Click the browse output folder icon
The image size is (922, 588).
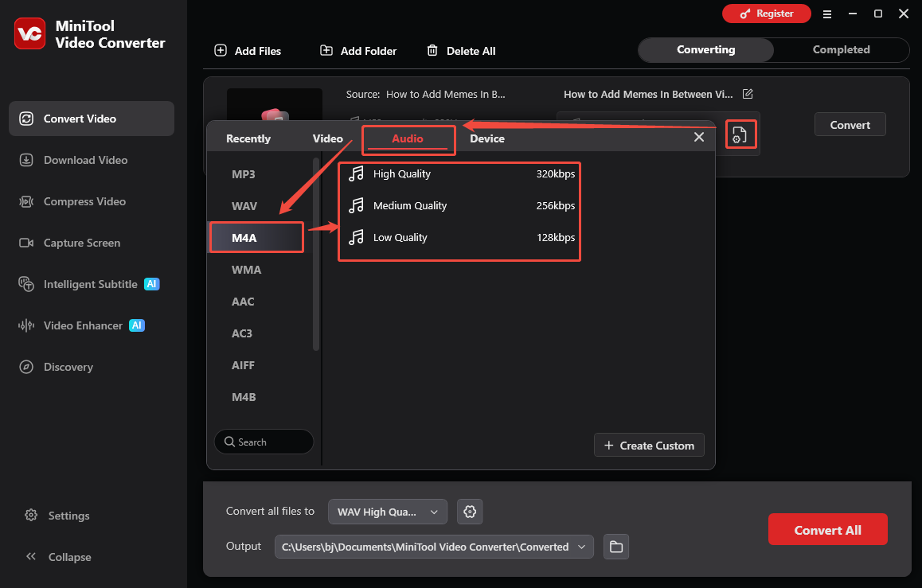616,547
